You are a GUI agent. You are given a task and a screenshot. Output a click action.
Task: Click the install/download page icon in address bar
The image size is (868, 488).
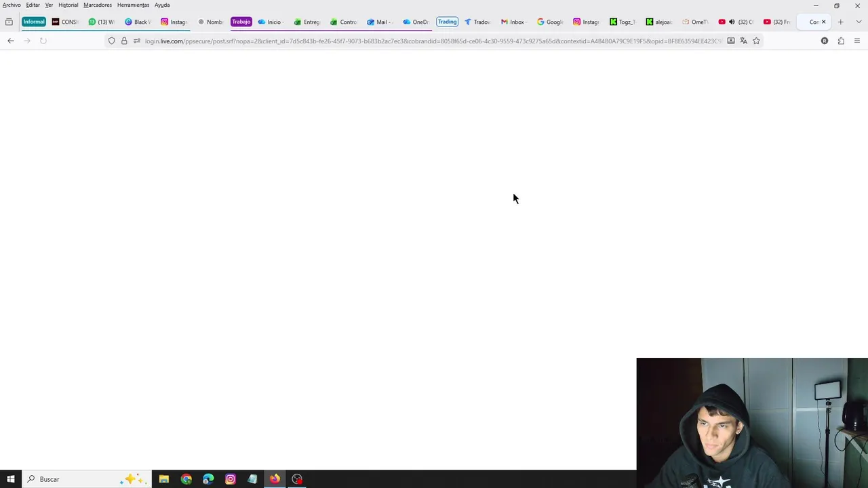pos(731,41)
